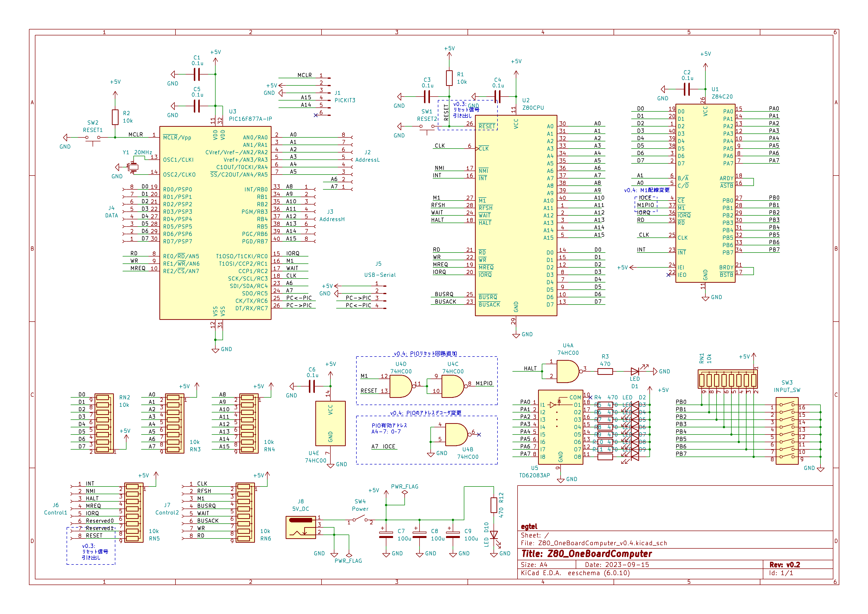868x614 pixels.
Task: Click the R1 10k resistor symbol
Action: point(449,78)
